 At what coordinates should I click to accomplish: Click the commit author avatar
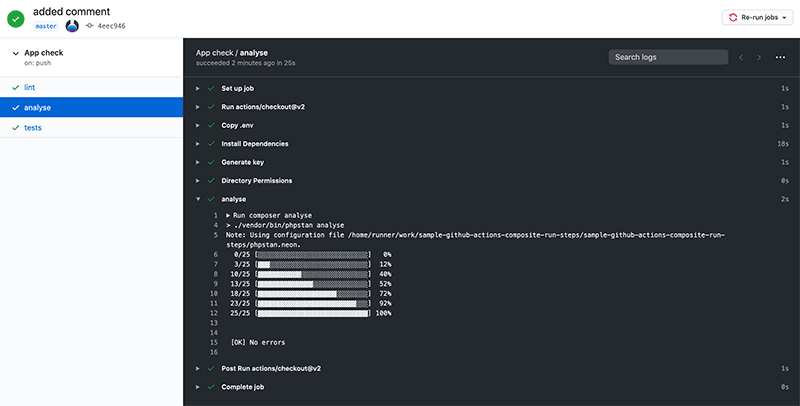point(71,26)
